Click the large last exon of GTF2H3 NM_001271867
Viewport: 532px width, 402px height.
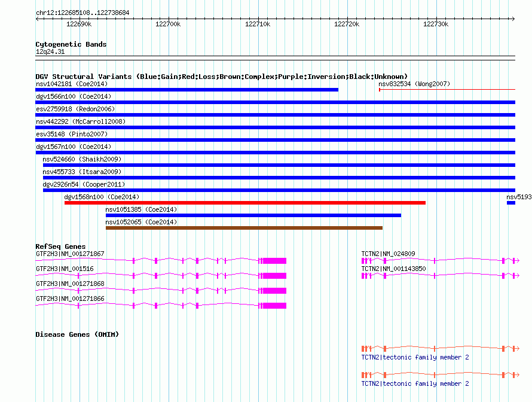(x=274, y=261)
